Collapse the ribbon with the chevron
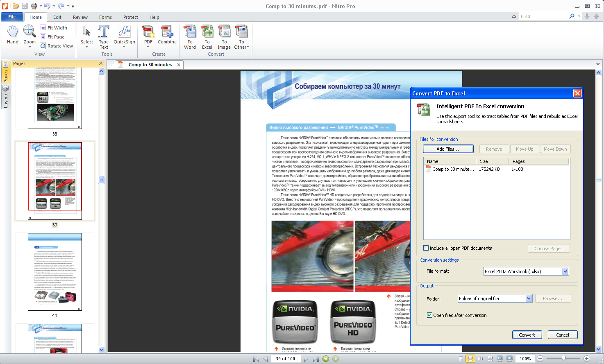Screen dimensions: 604x364 [514, 17]
